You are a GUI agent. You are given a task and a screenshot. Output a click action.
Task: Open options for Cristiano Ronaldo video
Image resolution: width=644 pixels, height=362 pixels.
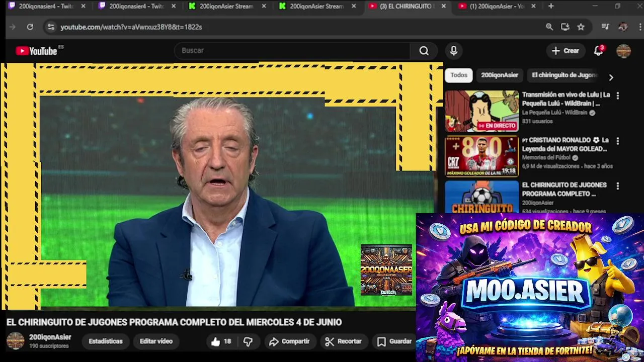618,141
